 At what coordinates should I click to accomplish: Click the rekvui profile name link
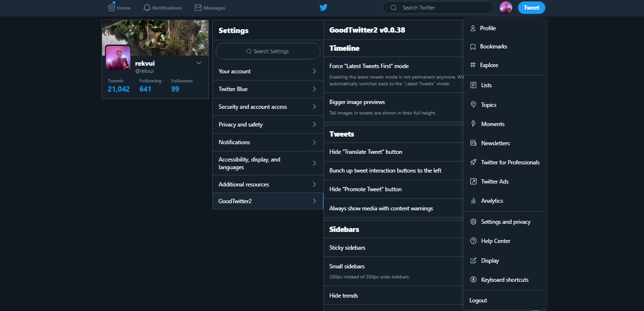point(145,63)
